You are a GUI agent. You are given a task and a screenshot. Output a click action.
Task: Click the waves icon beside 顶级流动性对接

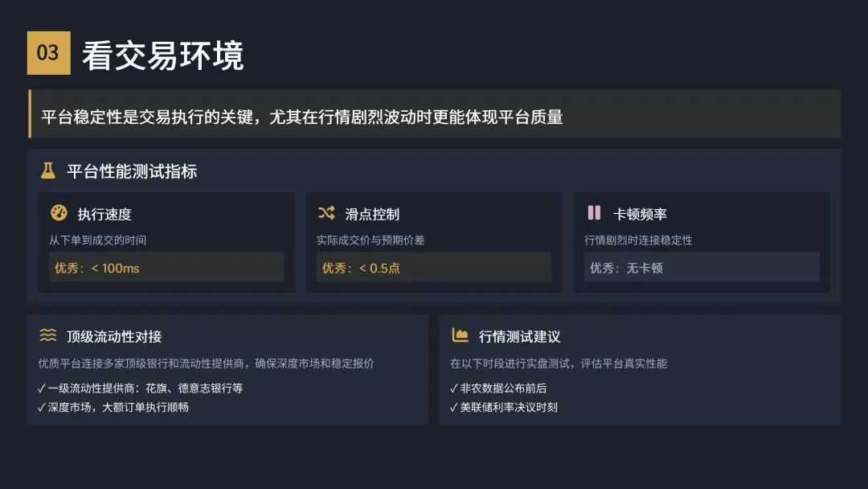tap(48, 335)
